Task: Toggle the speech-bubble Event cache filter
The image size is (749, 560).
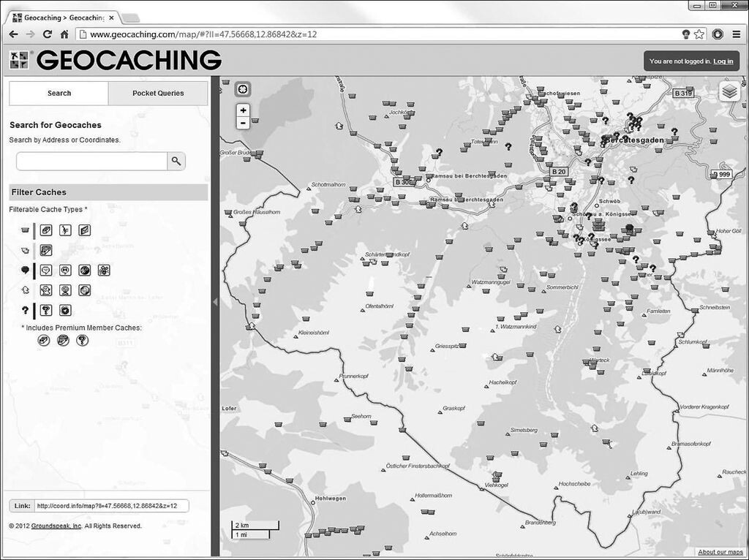Action: 46,270
